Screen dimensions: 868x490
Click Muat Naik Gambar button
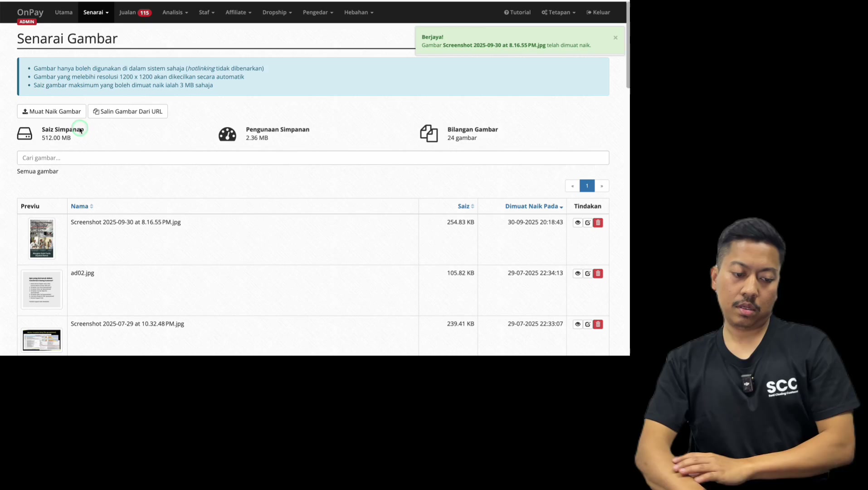[x=52, y=111]
